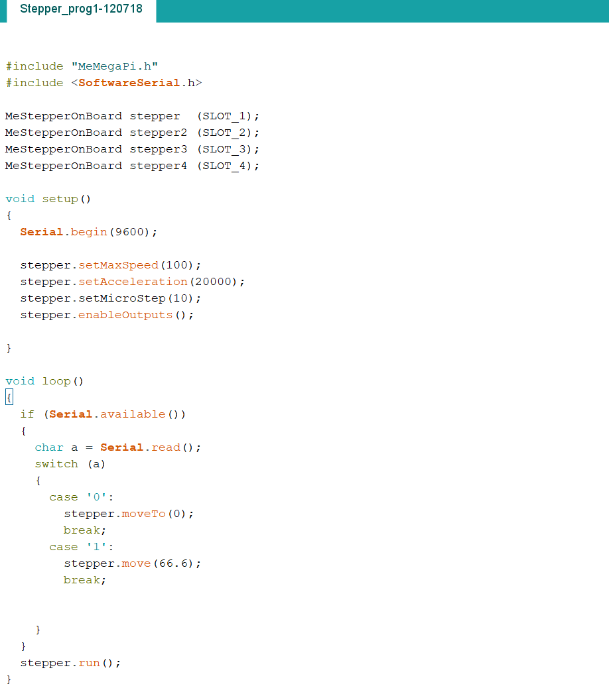Click the stepper4 SLOT_4 declaration line
Image resolution: width=609 pixels, height=700 pixels.
132,166
